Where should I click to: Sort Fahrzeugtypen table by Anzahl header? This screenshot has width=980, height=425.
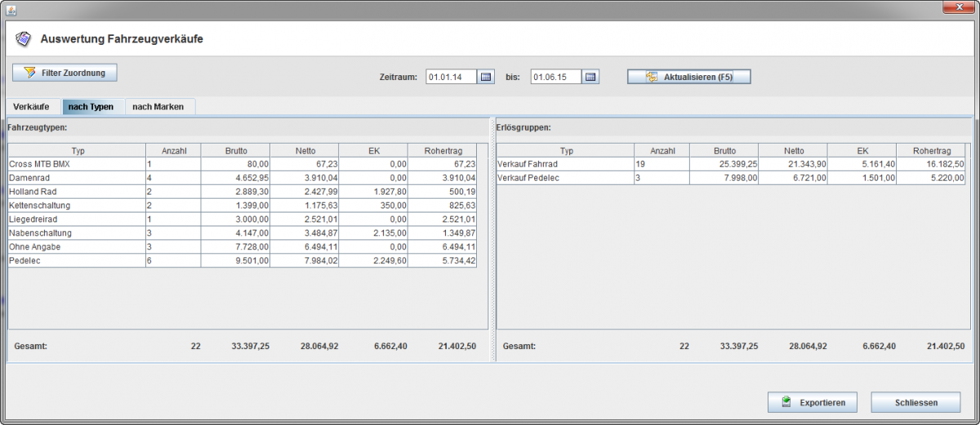click(x=173, y=150)
